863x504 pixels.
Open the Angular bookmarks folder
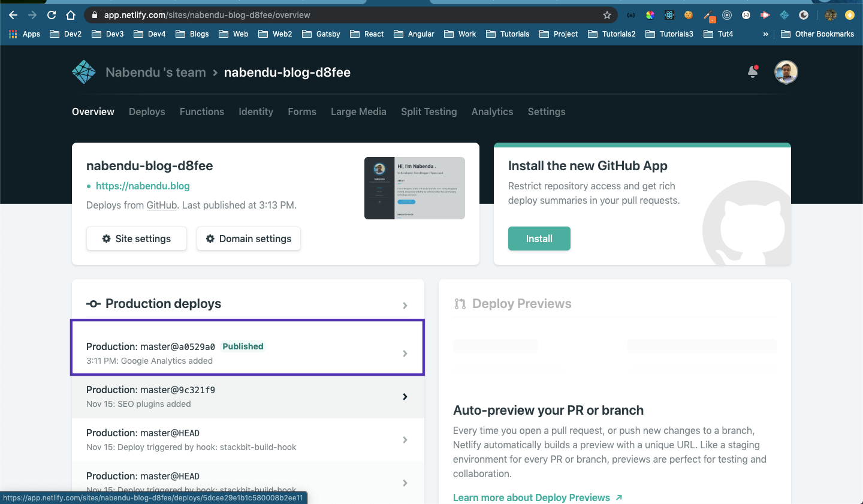click(x=414, y=34)
